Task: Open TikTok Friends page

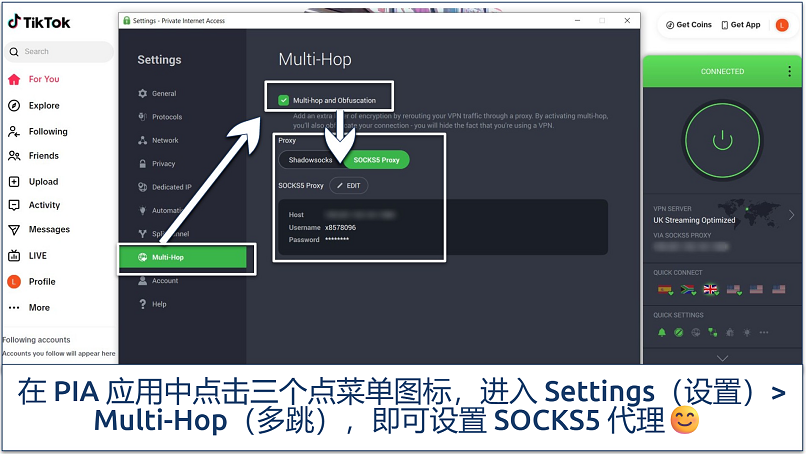Action: click(x=33, y=156)
